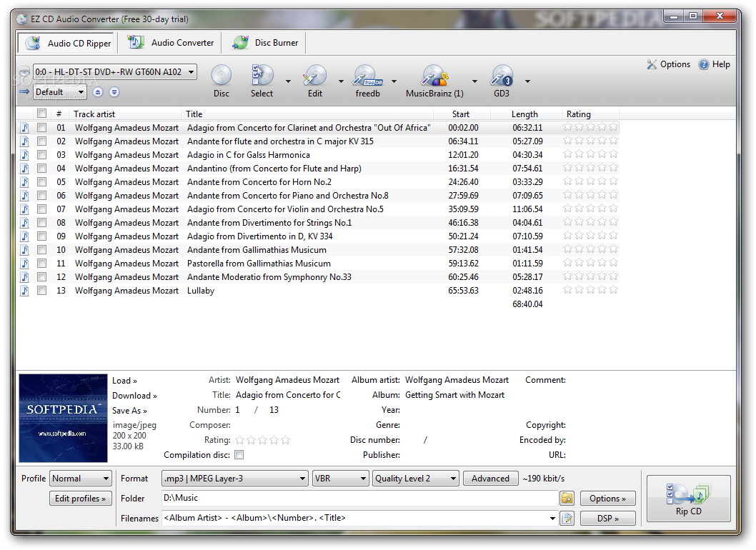Expand the MusicBrainz dropdown arrow
The image size is (756, 550).
tap(474, 81)
